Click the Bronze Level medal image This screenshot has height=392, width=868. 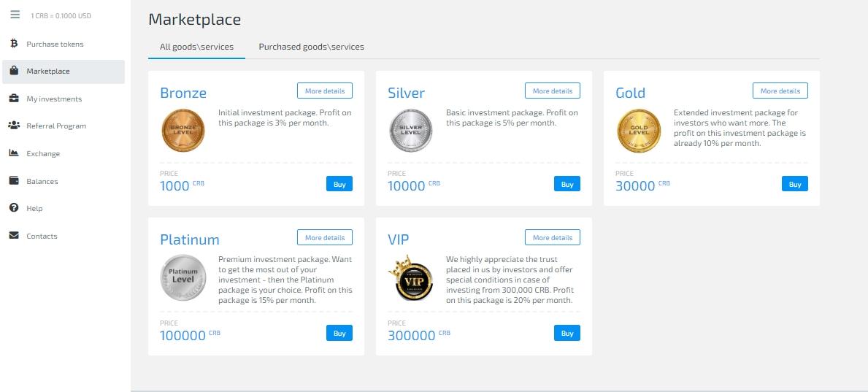pyautogui.click(x=183, y=131)
